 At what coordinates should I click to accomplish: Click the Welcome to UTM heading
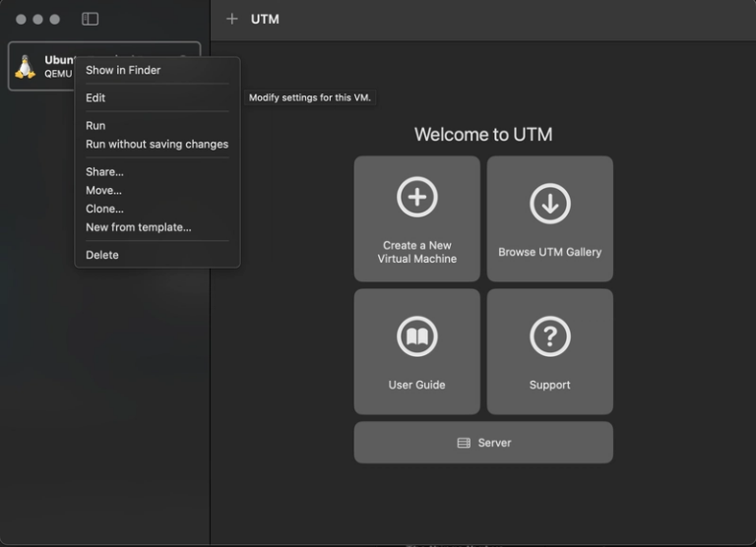[483, 135]
